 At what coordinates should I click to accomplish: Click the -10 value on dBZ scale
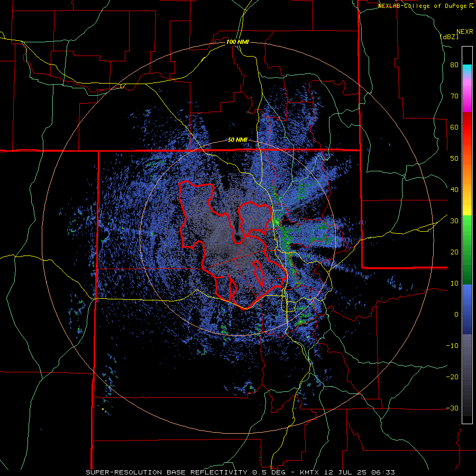452,346
